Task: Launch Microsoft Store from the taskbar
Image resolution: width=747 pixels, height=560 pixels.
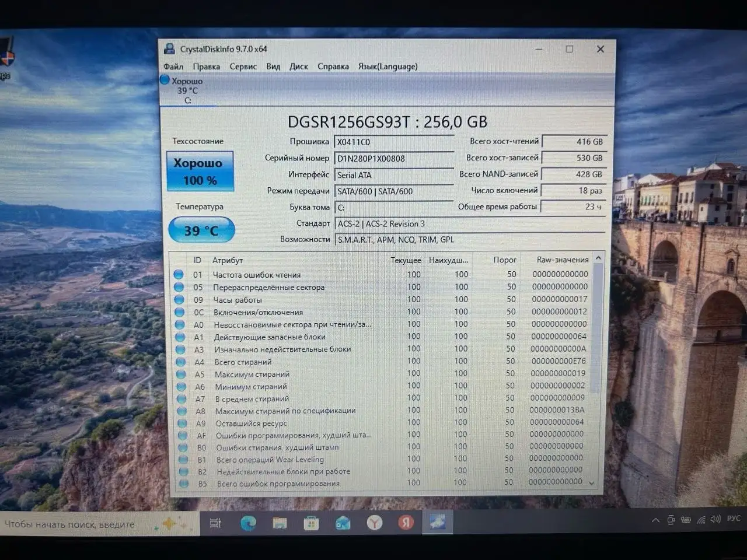Action: tap(311, 523)
